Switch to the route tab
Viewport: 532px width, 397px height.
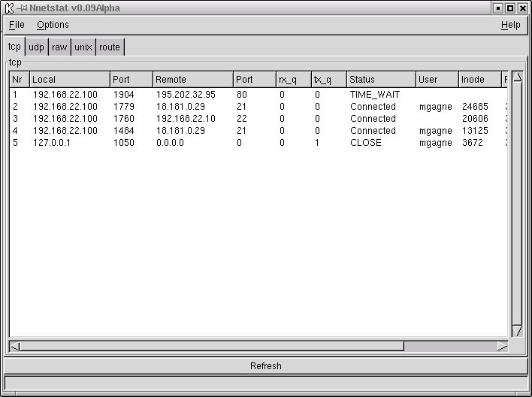(x=110, y=47)
